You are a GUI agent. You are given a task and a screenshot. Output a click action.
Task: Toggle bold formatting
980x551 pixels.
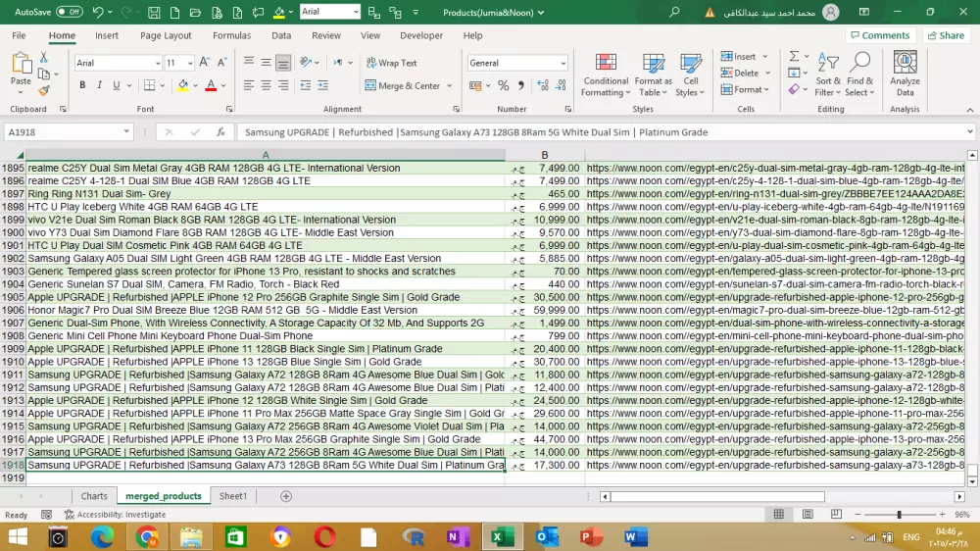(x=82, y=86)
